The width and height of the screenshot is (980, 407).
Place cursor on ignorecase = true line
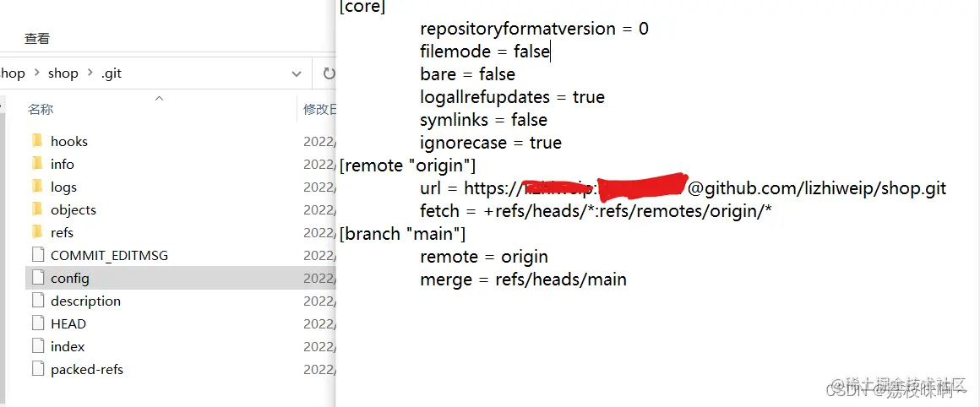(x=491, y=143)
